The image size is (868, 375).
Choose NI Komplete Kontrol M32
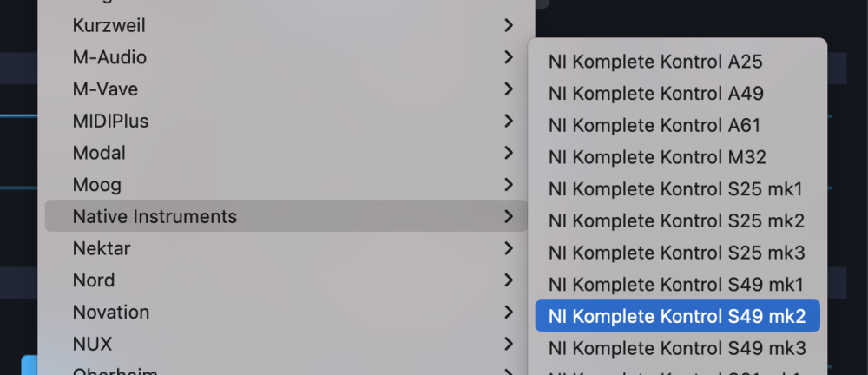pos(678,157)
